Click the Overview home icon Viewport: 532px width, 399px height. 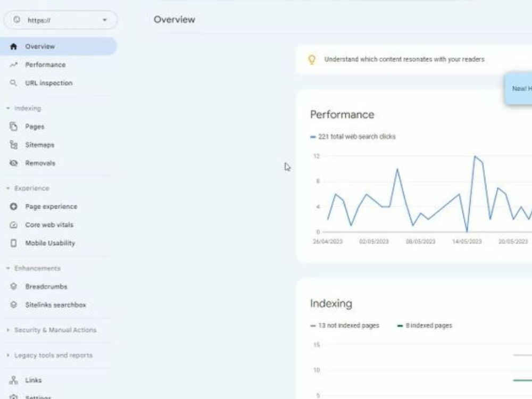pyautogui.click(x=14, y=46)
